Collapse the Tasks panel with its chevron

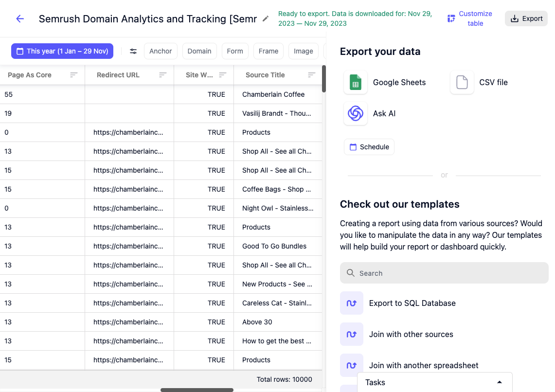(499, 382)
